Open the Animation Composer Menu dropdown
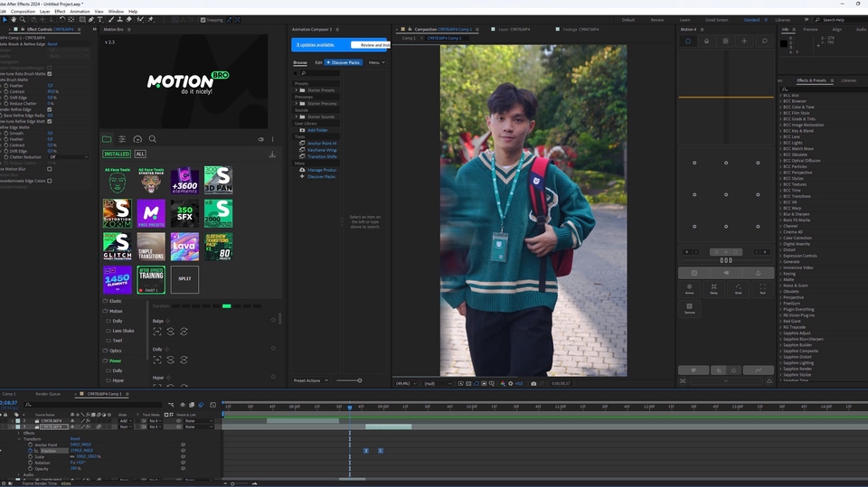The width and height of the screenshot is (868, 487). pyautogui.click(x=376, y=62)
